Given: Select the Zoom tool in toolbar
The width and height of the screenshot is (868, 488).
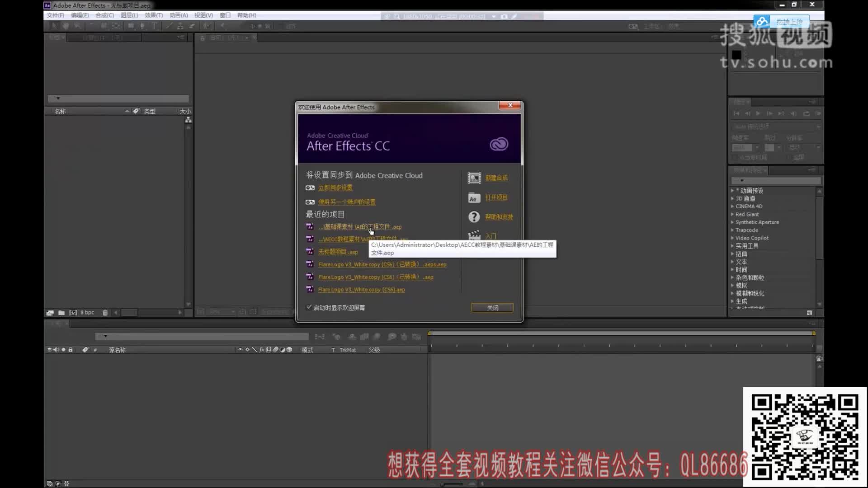Looking at the screenshot, I should (77, 26).
